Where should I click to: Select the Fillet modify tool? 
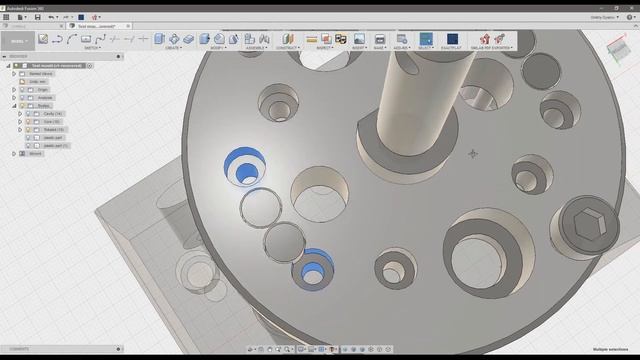(x=219, y=39)
